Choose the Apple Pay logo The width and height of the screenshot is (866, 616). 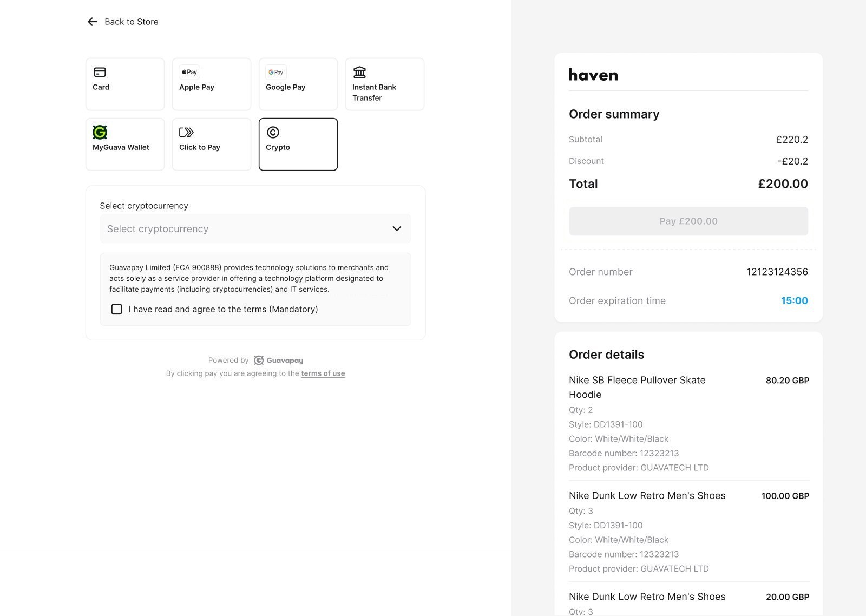coord(189,72)
